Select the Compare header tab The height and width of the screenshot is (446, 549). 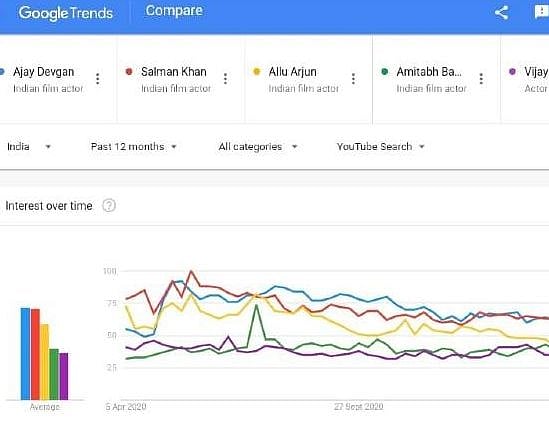[x=174, y=11]
